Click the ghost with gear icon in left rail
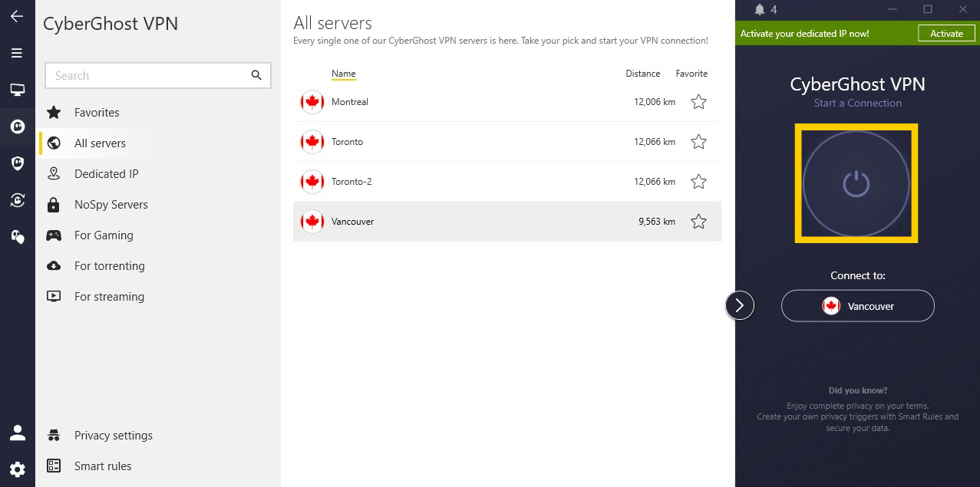 pyautogui.click(x=17, y=236)
